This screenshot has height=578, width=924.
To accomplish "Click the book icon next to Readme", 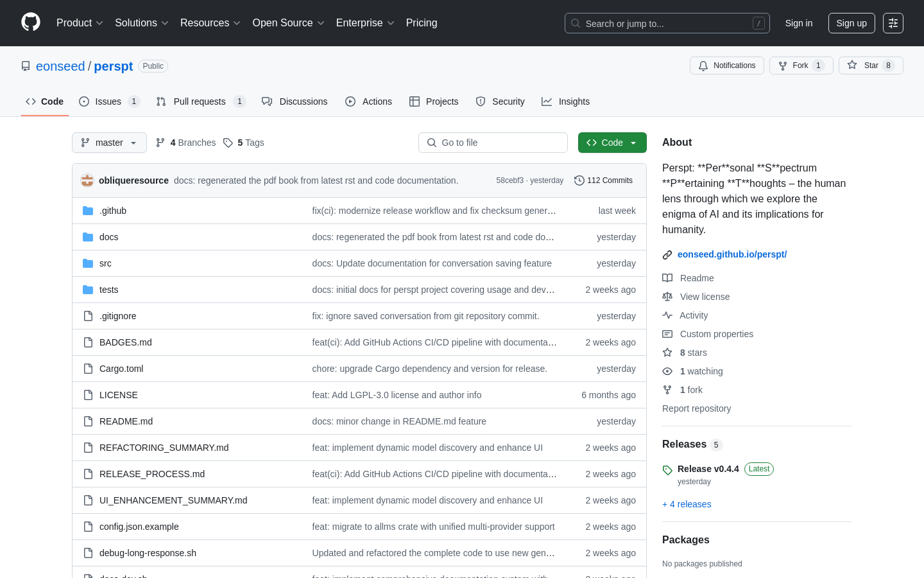I will (667, 278).
